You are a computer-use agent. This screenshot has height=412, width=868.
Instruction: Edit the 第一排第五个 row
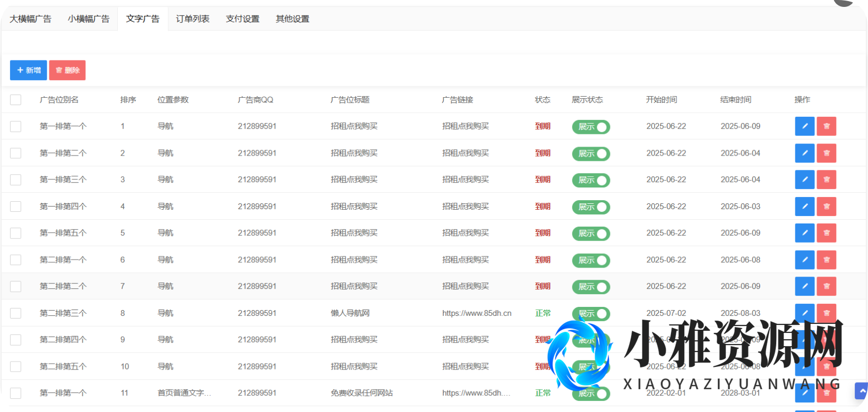[804, 233]
